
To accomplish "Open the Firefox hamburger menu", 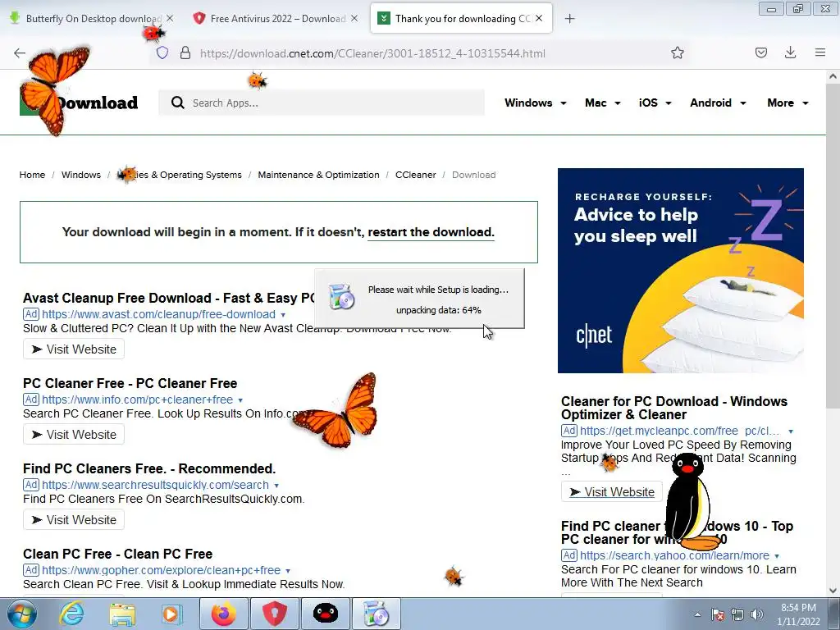I will point(820,52).
